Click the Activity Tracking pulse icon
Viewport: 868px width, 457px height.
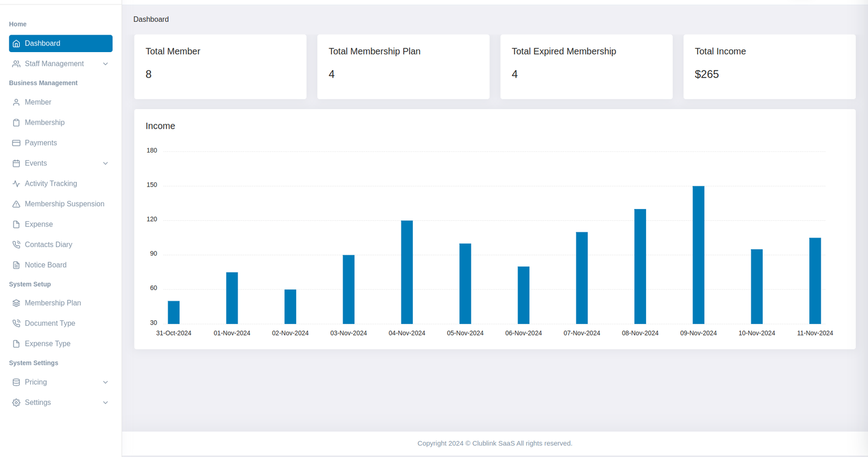click(x=16, y=183)
